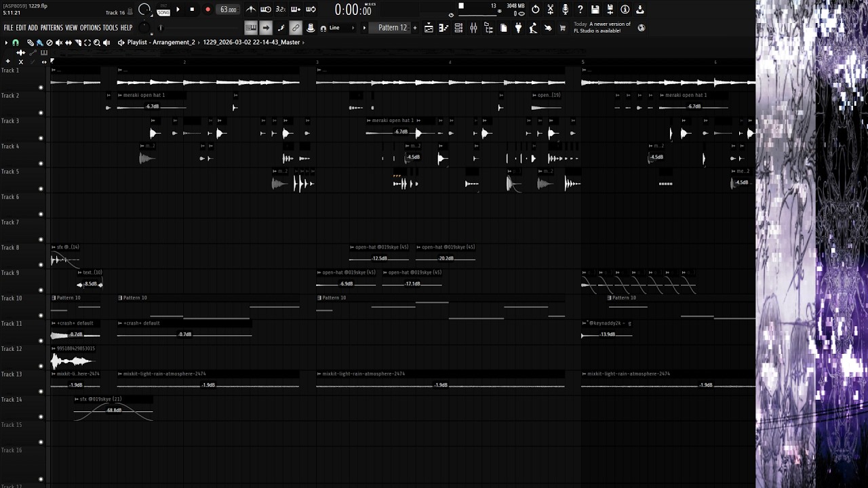Image resolution: width=868 pixels, height=488 pixels.
Task: Click the newer version available notice
Action: pos(602,27)
